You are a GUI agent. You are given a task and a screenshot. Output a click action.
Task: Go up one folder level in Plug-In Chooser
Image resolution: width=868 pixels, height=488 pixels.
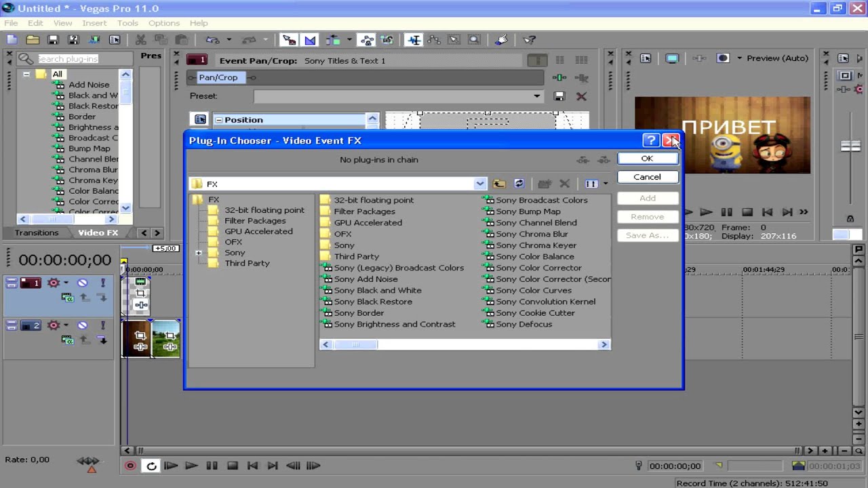tap(499, 184)
